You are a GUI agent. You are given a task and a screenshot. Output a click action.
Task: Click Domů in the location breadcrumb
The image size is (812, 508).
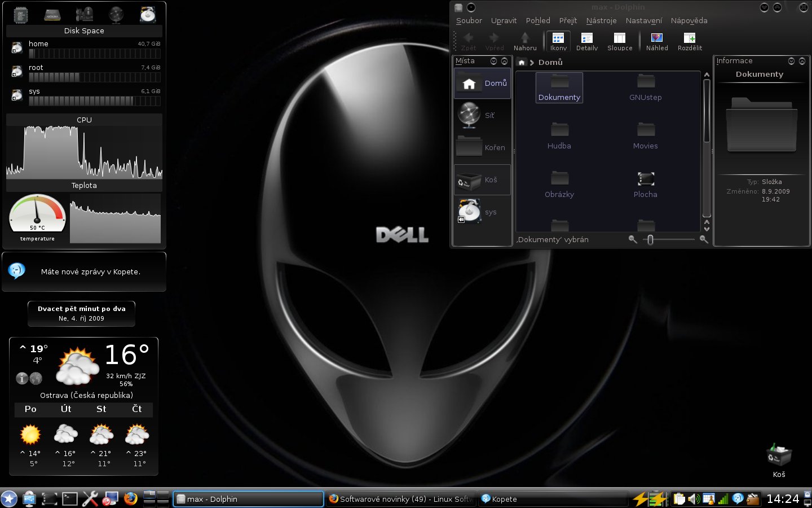[550, 62]
